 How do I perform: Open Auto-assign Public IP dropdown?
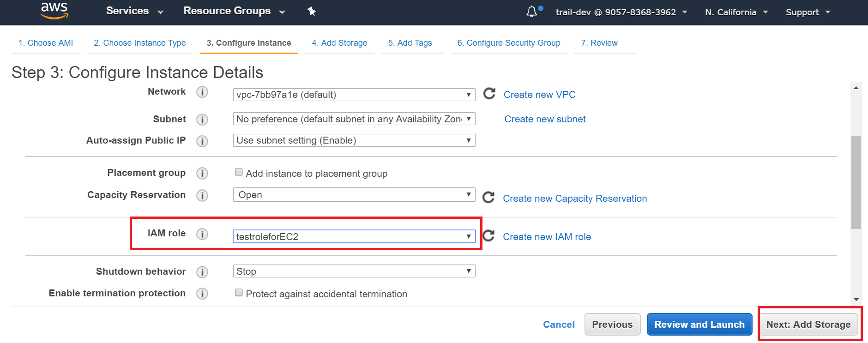354,140
